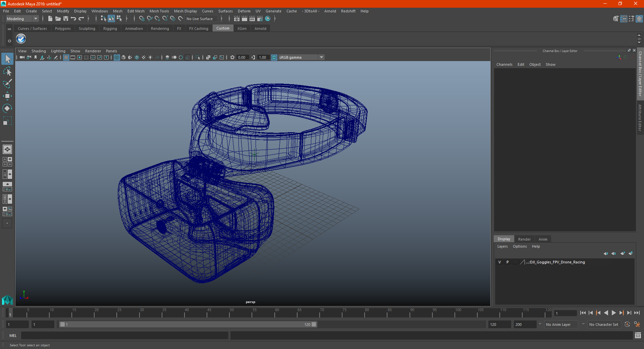Create a new empty layer
The height and width of the screenshot is (349, 644).
coord(623,253)
